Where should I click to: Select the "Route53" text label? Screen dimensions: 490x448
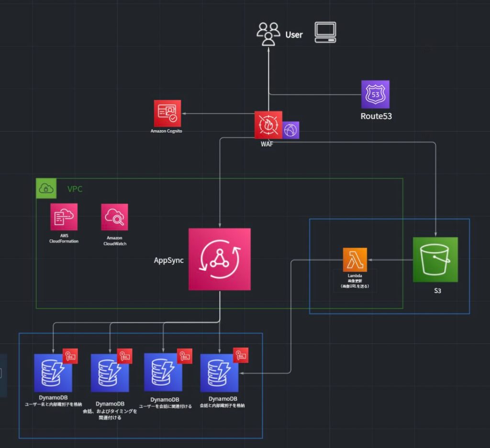click(376, 116)
